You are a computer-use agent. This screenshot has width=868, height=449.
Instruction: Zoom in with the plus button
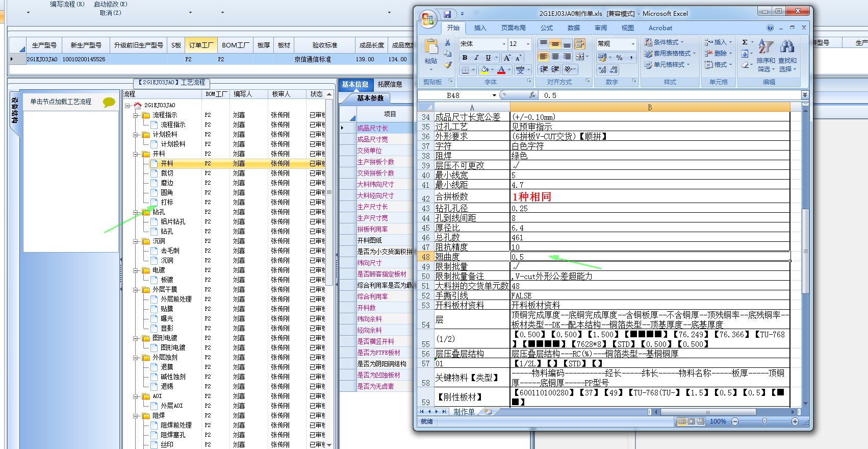coord(795,421)
